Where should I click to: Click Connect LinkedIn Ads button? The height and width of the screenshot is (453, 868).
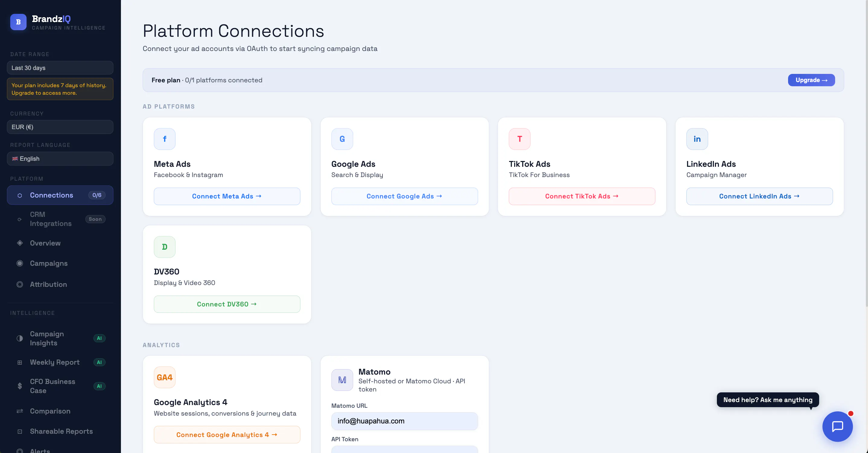coord(759,196)
